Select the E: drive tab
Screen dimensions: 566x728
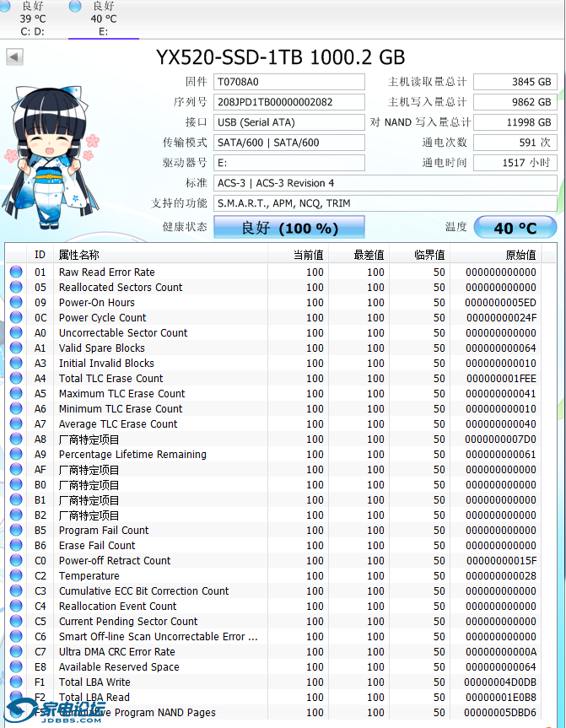tap(104, 19)
